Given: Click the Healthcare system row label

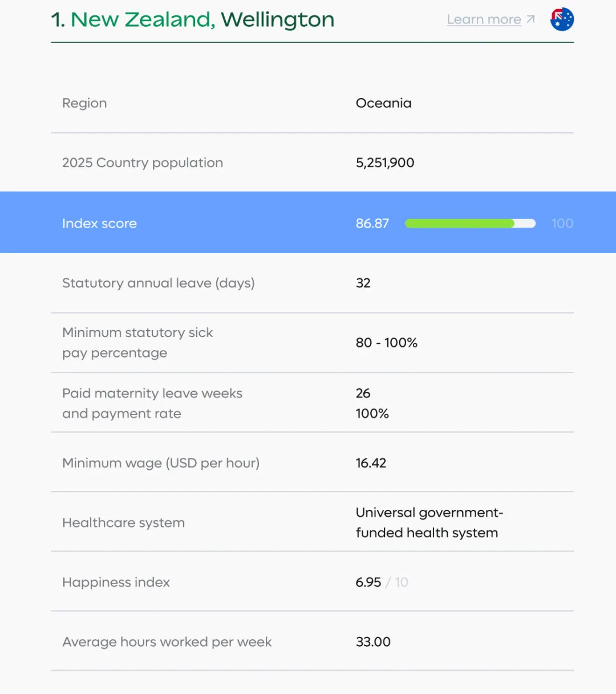Looking at the screenshot, I should coord(123,523).
